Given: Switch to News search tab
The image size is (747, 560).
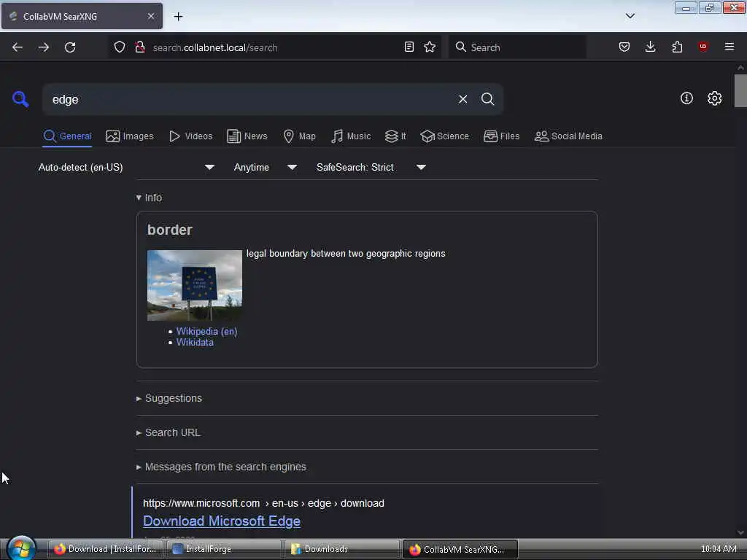Looking at the screenshot, I should point(247,136).
